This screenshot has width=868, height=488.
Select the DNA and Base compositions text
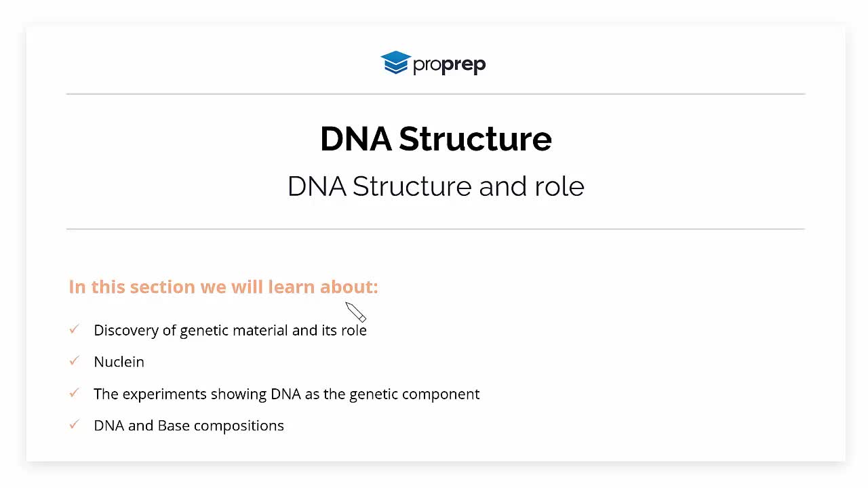click(x=189, y=426)
